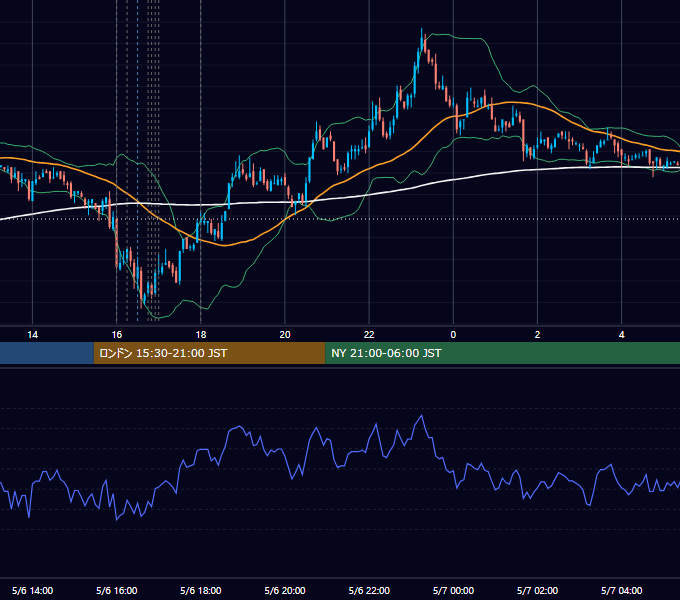
Task: Click the 5/6 22:00 label on oscillator axis
Action: click(369, 590)
